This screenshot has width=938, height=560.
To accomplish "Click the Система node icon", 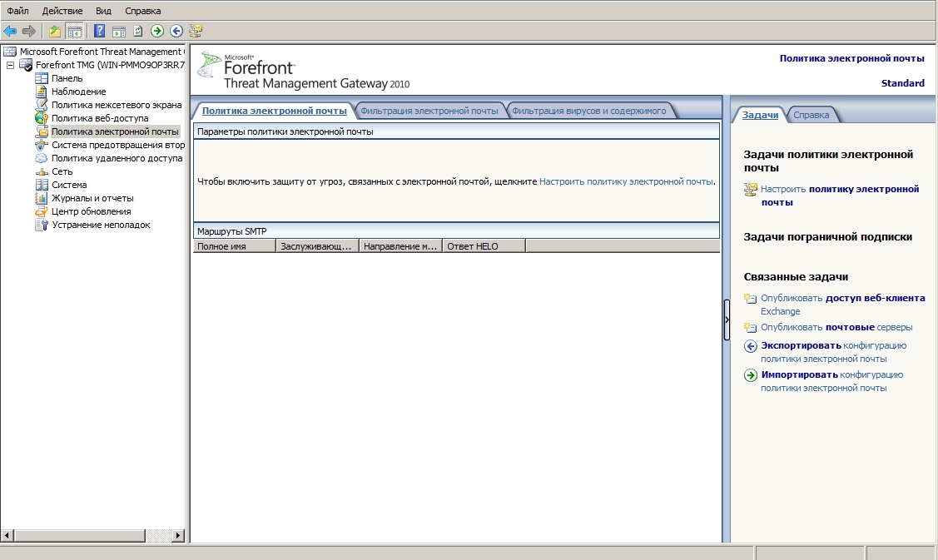I will [42, 185].
